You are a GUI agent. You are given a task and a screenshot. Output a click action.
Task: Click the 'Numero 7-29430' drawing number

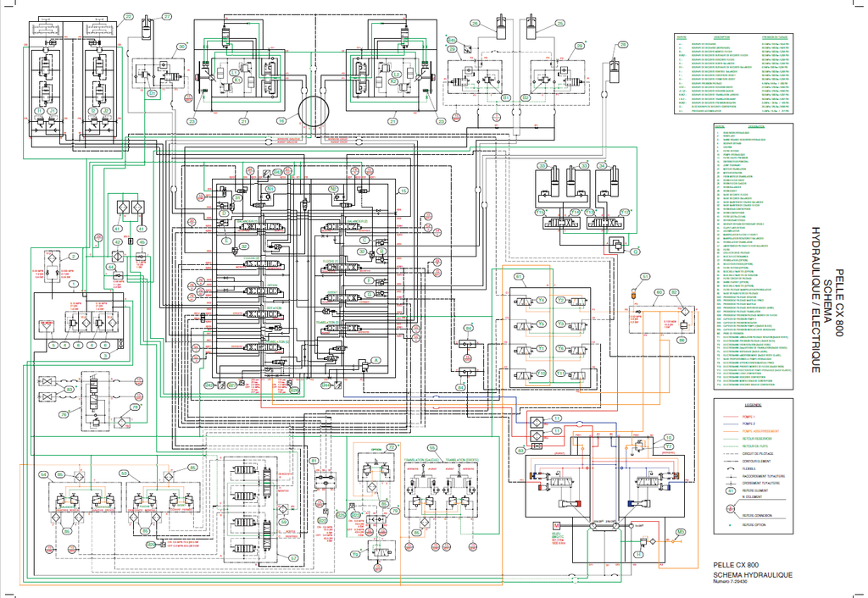tap(728, 581)
